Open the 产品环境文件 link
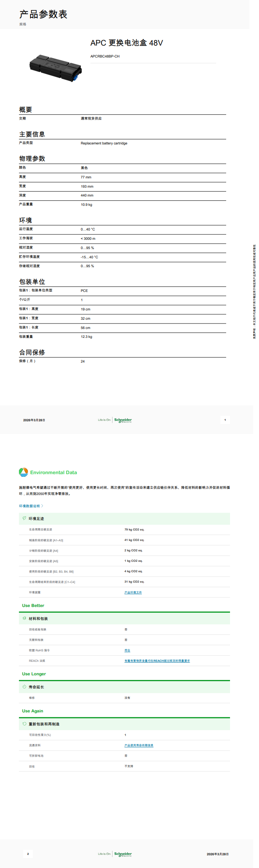 pyautogui.click(x=133, y=592)
